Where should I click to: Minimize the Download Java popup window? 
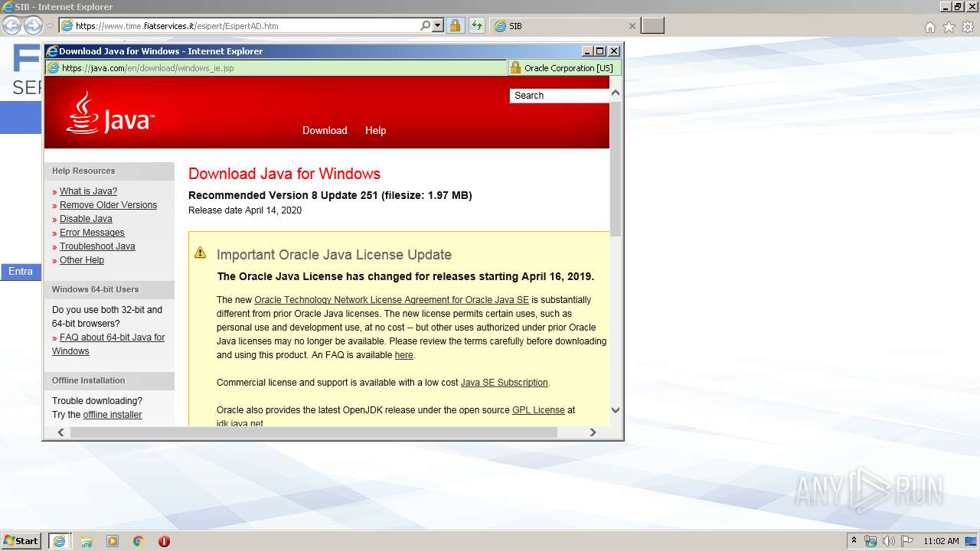coord(587,51)
